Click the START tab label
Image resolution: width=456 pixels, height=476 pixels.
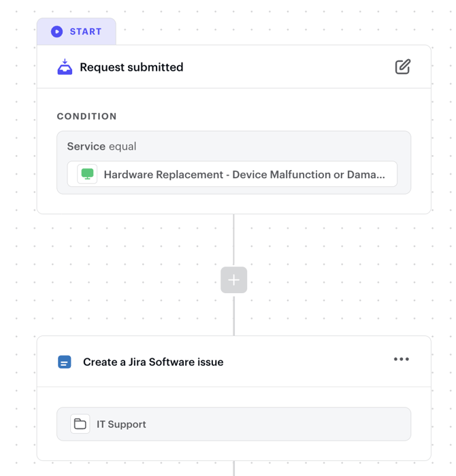click(86, 31)
